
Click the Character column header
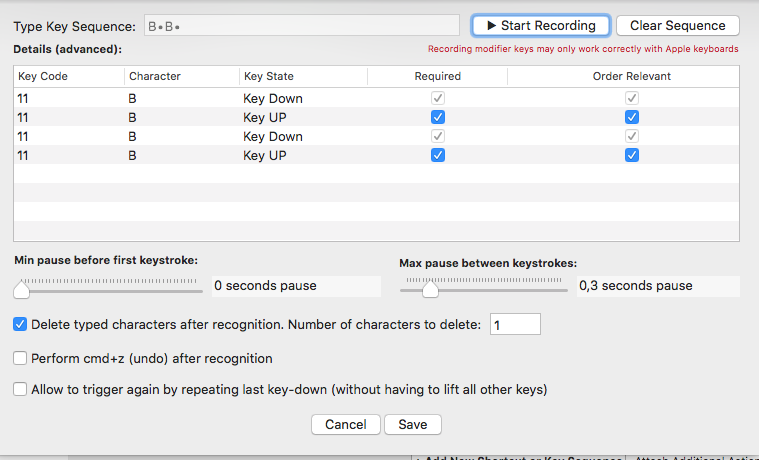[180, 76]
